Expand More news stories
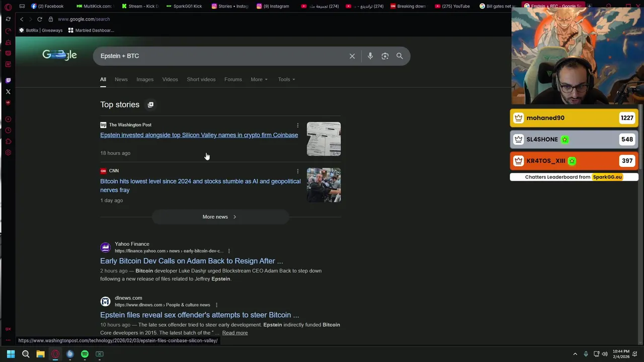Image resolution: width=644 pixels, height=362 pixels. [220, 217]
